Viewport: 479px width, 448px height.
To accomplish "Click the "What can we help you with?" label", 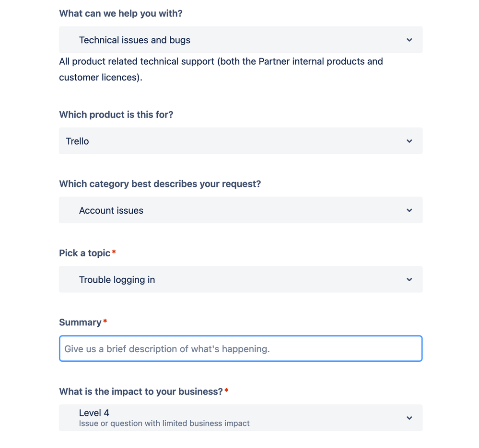I will pos(120,13).
